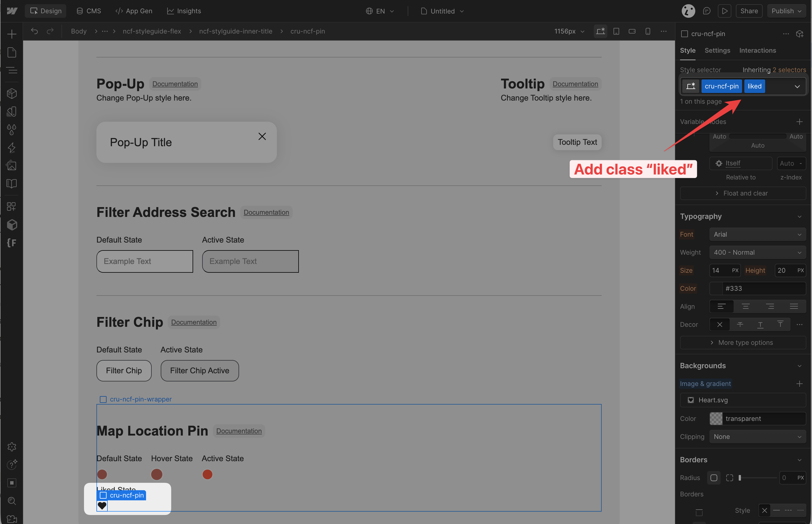
Task: Select the base desktop breakpoint icon
Action: 600,31
